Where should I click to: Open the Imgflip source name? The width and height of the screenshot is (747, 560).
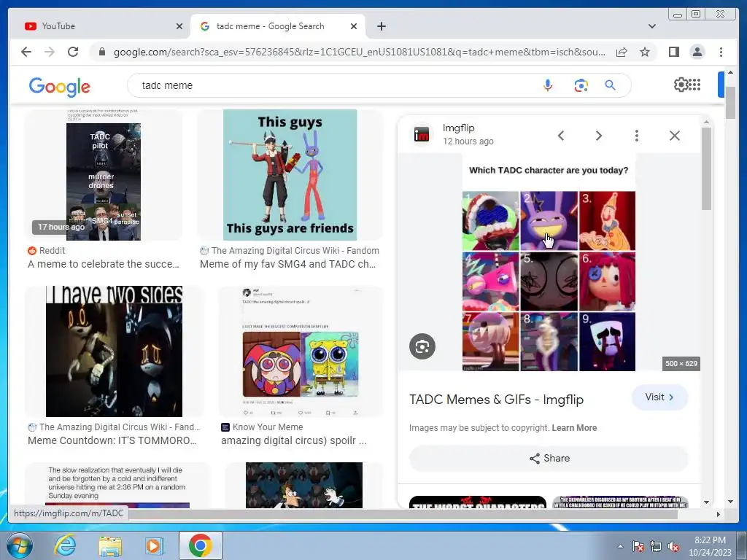click(458, 128)
